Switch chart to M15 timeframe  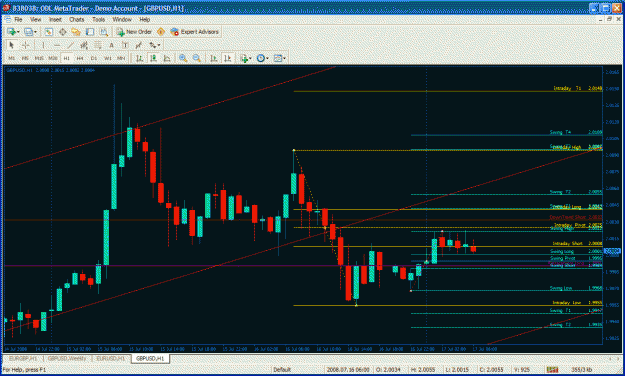[x=39, y=58]
